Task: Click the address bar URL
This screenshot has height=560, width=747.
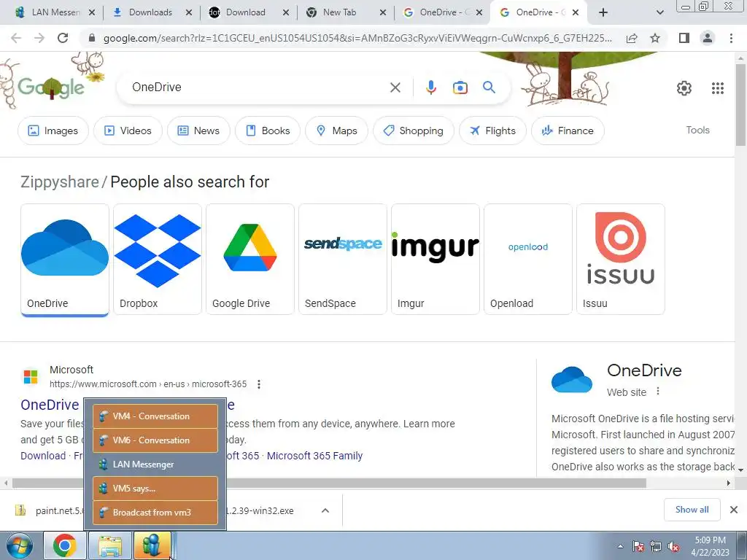Action: (x=357, y=38)
